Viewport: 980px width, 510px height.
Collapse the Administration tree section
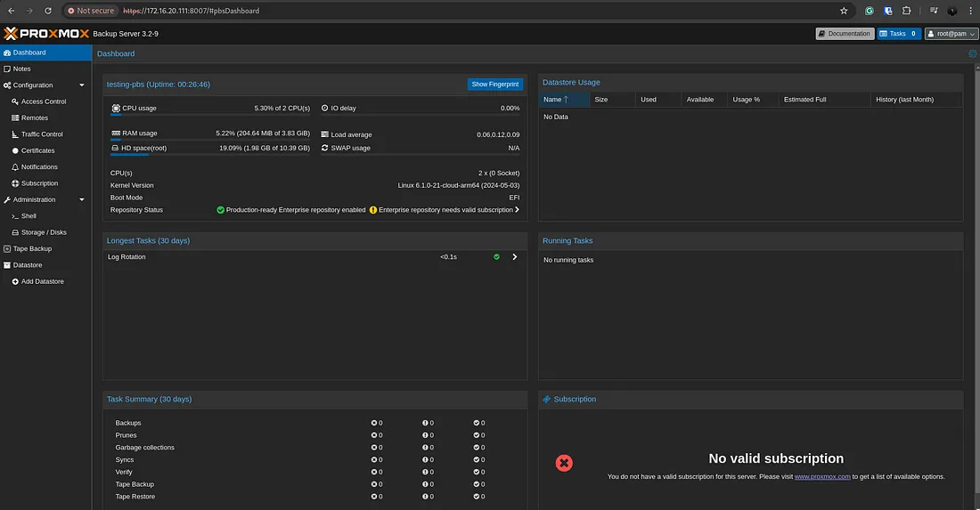click(82, 199)
